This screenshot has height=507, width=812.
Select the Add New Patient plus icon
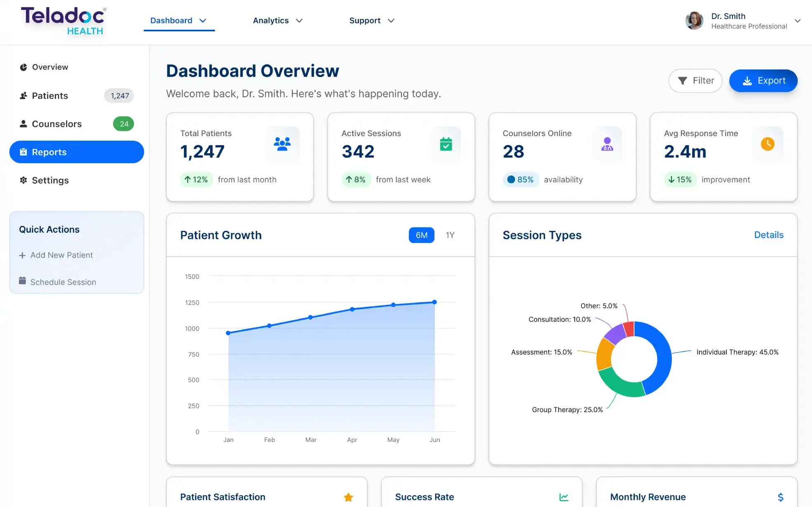pyautogui.click(x=22, y=255)
